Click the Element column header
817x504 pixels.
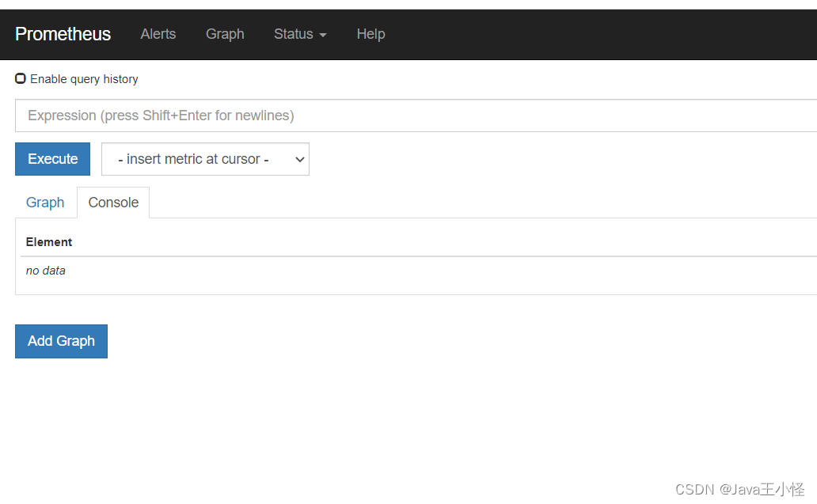[49, 242]
